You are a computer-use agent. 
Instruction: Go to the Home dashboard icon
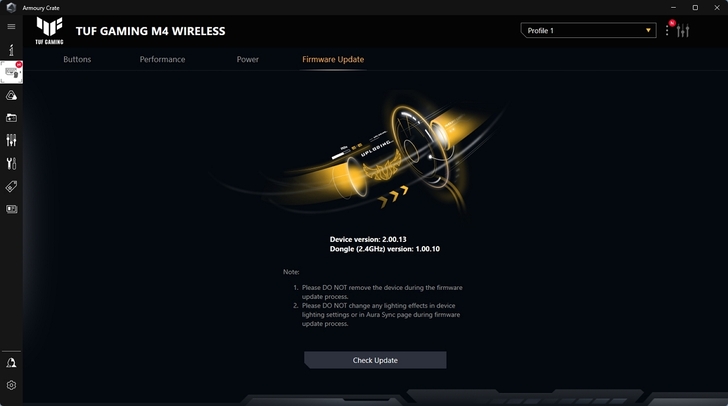[11, 49]
